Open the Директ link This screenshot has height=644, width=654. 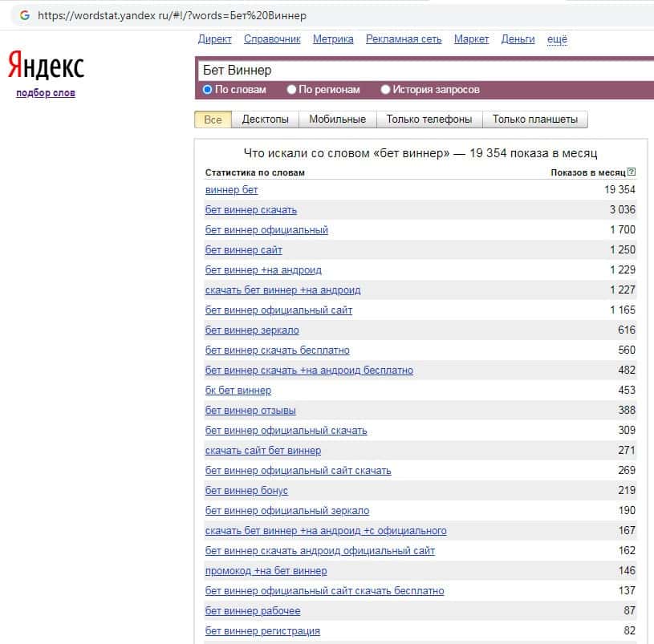coord(214,39)
